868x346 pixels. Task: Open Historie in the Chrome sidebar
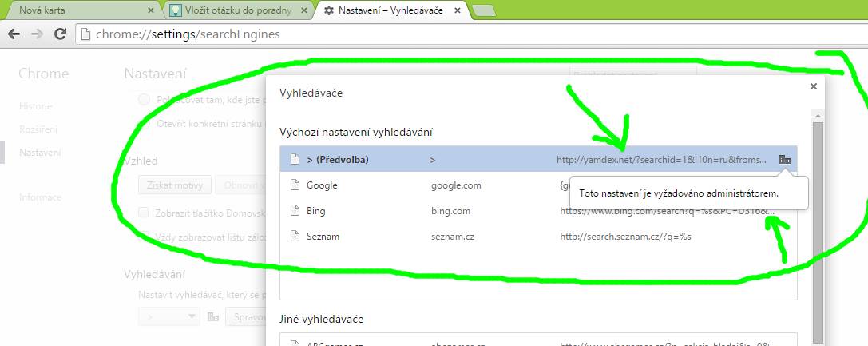pos(35,106)
